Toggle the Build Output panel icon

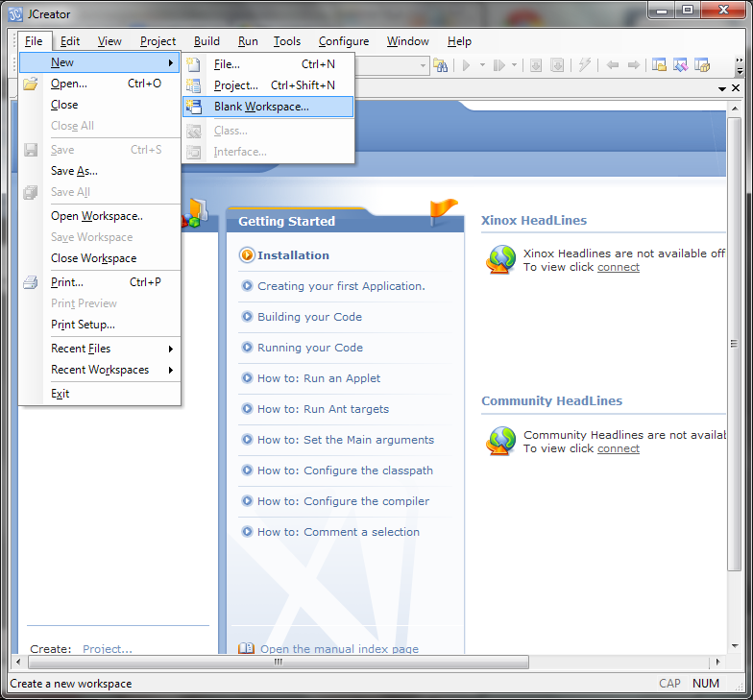pyautogui.click(x=680, y=65)
